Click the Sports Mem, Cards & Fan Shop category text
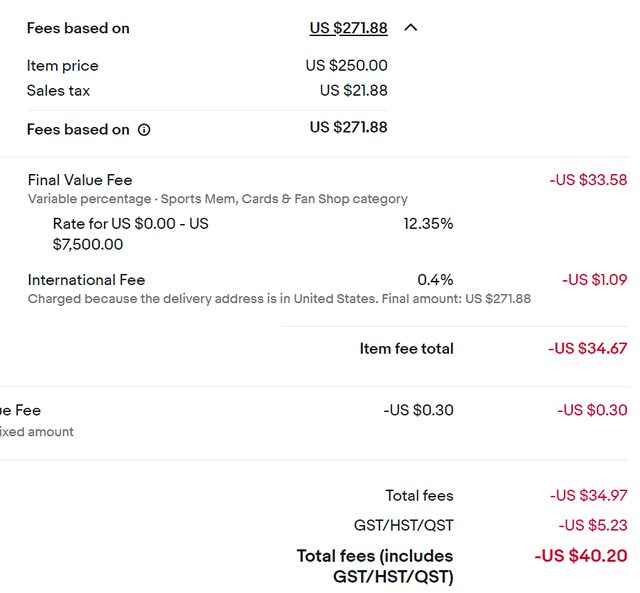640x593 pixels. (284, 199)
